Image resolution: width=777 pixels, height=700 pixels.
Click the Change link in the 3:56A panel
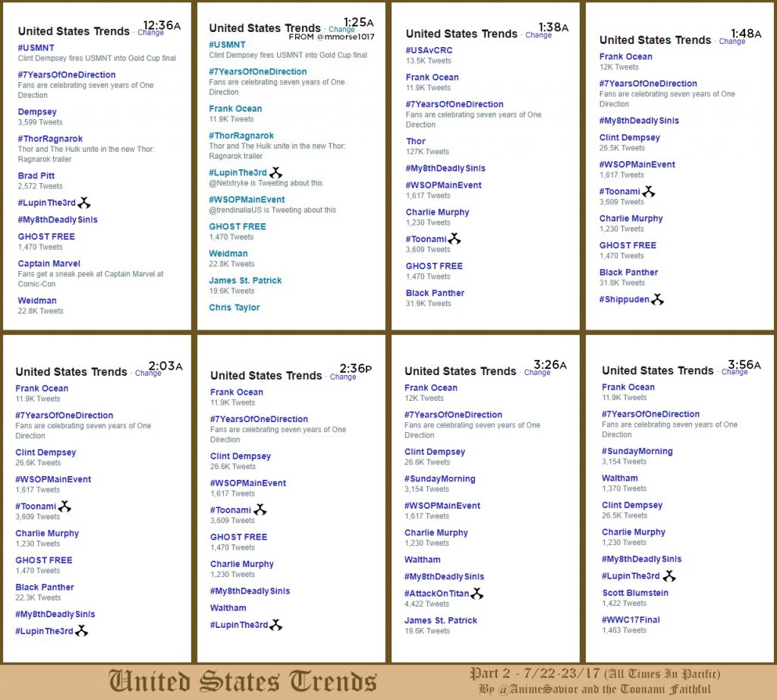735,372
